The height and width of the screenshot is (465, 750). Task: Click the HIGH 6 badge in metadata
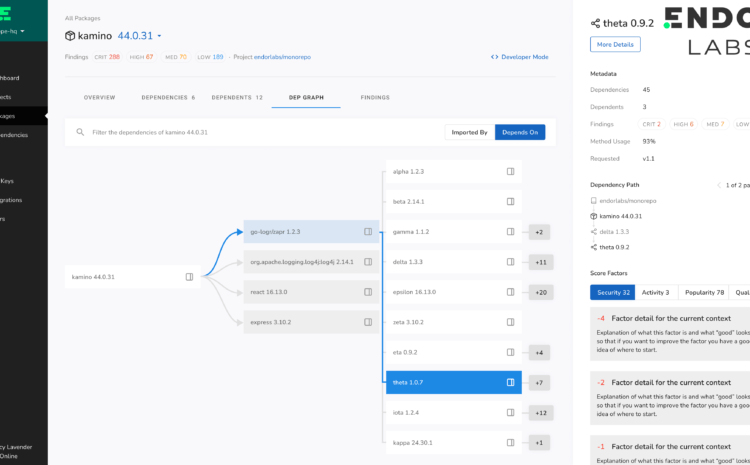coord(683,124)
